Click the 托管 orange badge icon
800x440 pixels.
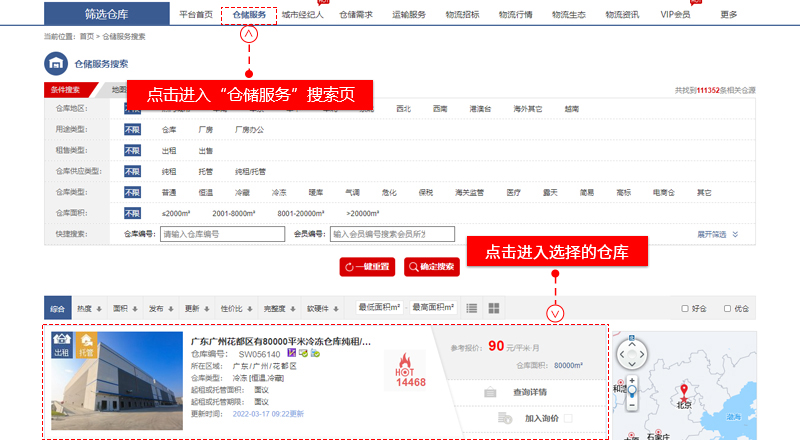point(86,345)
